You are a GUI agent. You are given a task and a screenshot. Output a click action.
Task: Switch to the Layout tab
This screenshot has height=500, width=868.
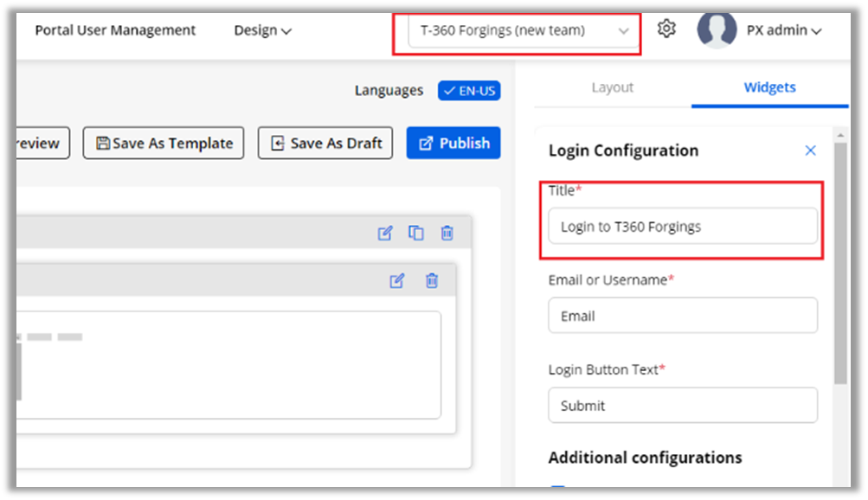(x=612, y=87)
